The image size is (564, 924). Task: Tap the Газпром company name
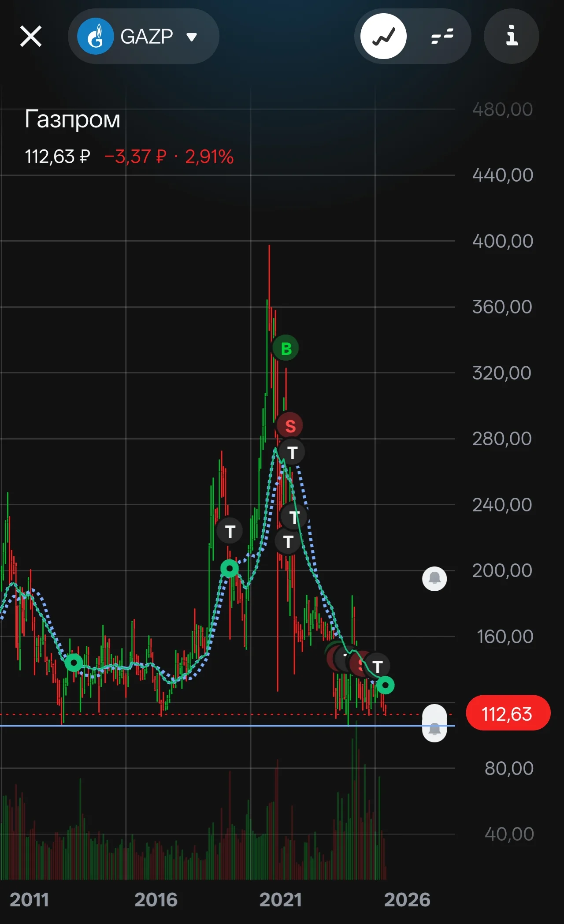(x=72, y=119)
